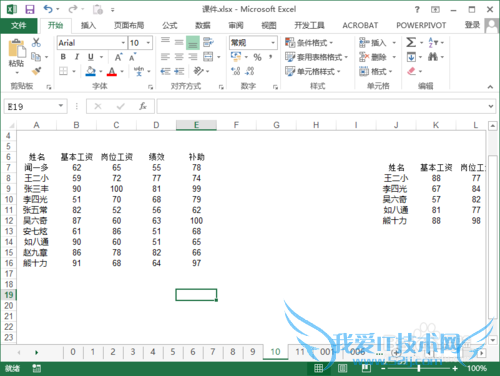
Task: Increase indent
Action: click(179, 71)
